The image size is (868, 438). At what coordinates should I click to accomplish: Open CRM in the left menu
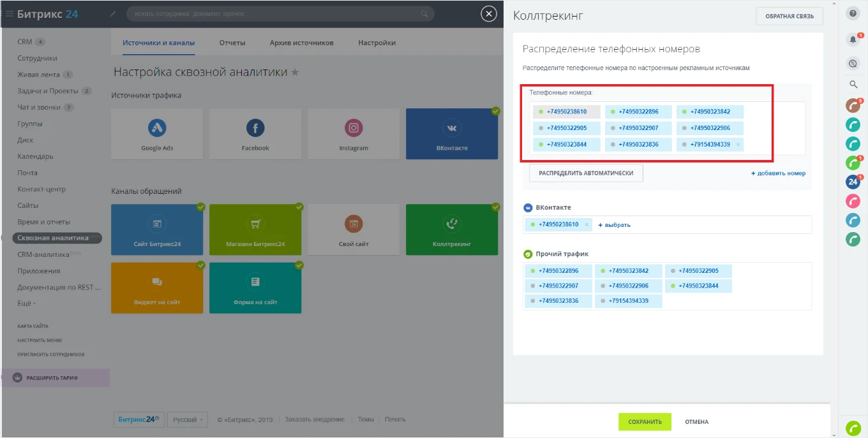[x=25, y=42]
